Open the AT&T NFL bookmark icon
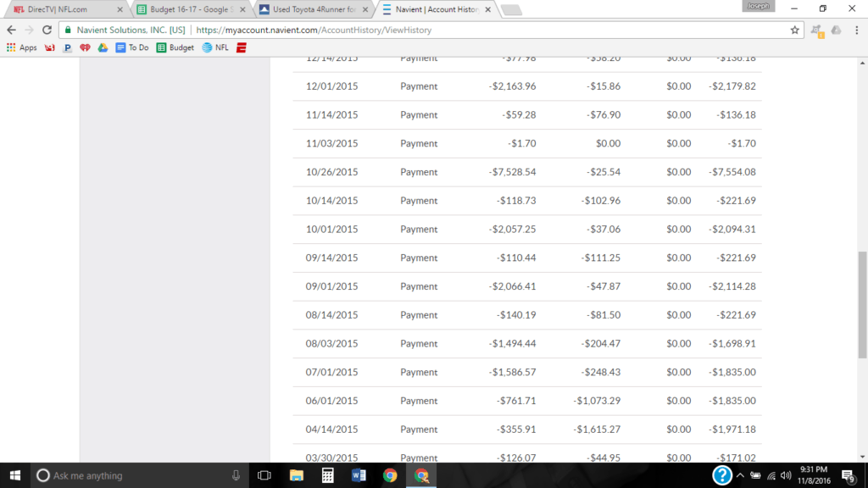 pos(209,47)
